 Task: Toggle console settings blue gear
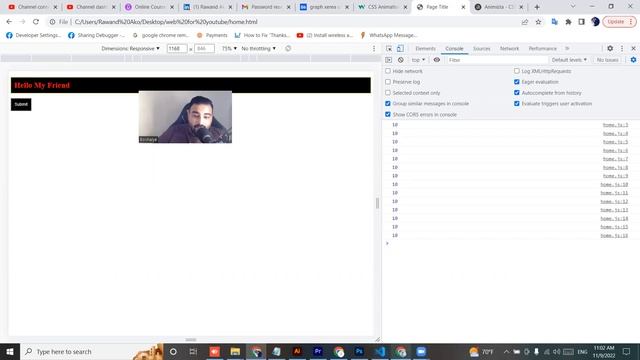pos(633,60)
